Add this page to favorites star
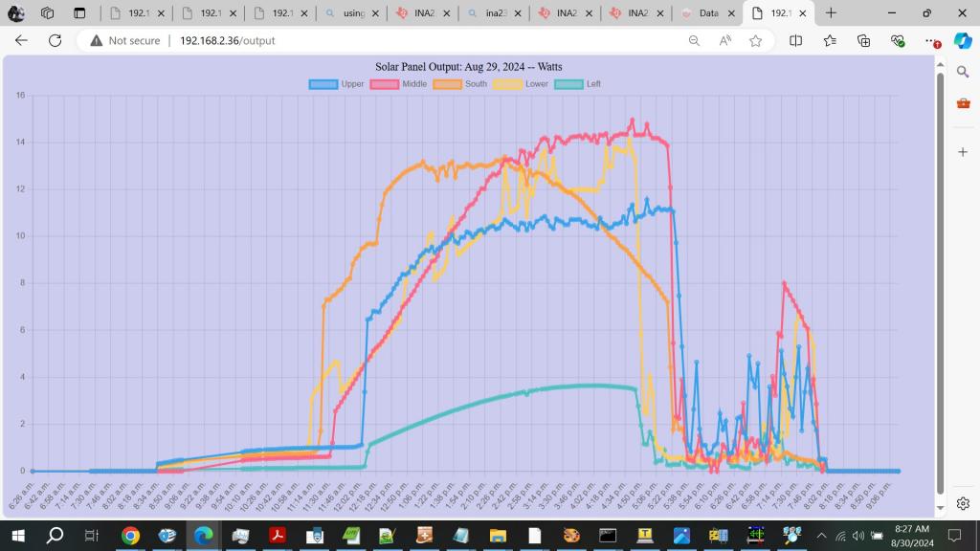 tap(756, 41)
